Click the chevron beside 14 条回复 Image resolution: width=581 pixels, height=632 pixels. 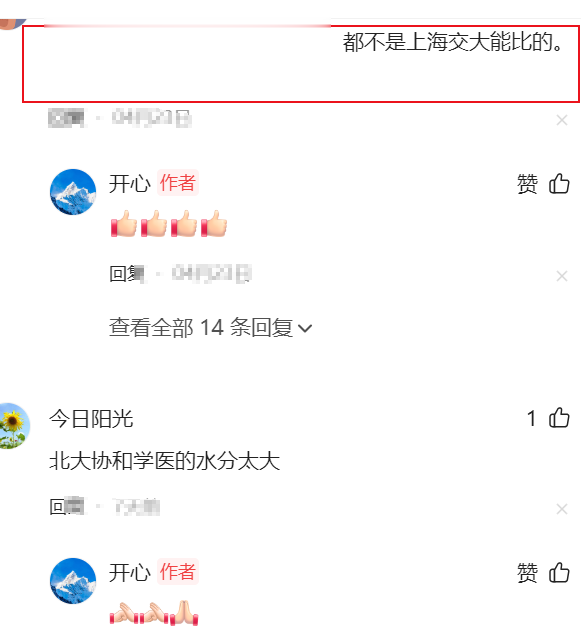point(305,328)
